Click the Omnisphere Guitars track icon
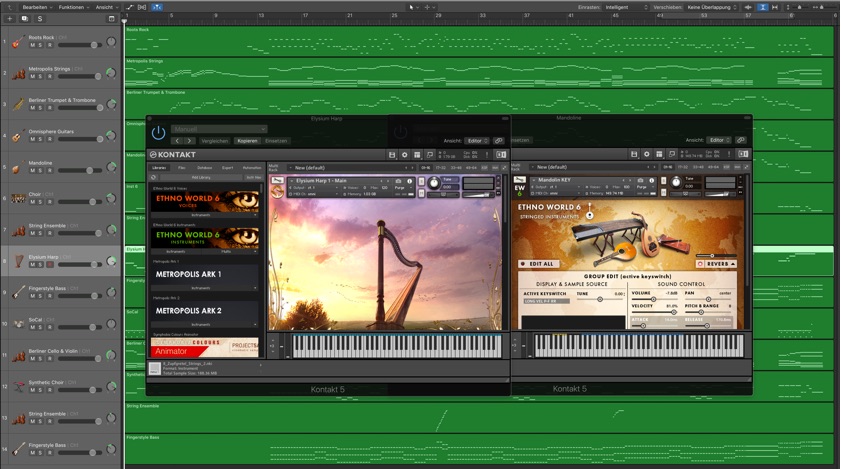 [x=18, y=136]
